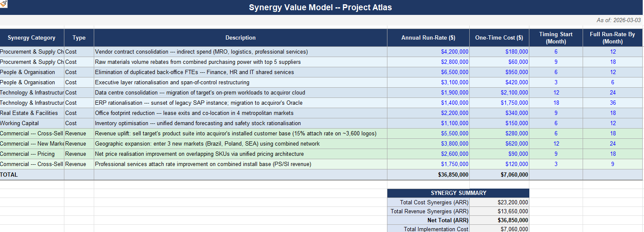Select the 'Raw materials volume rebates' description cell

240,62
